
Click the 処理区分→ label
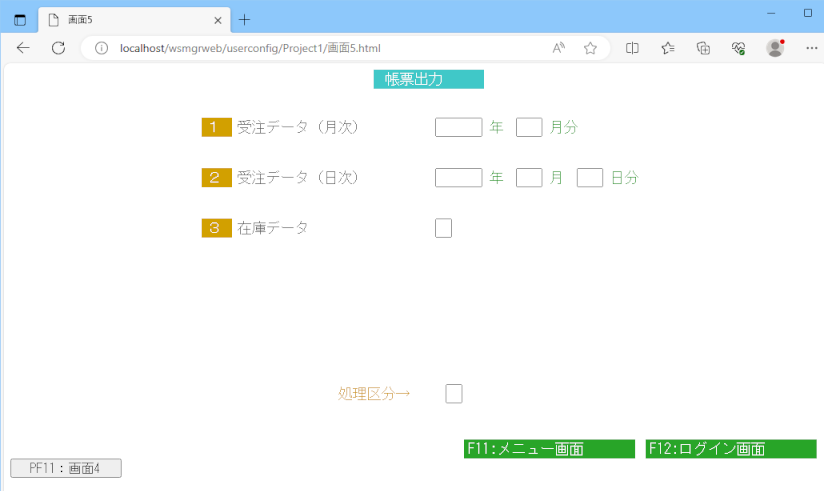click(374, 394)
